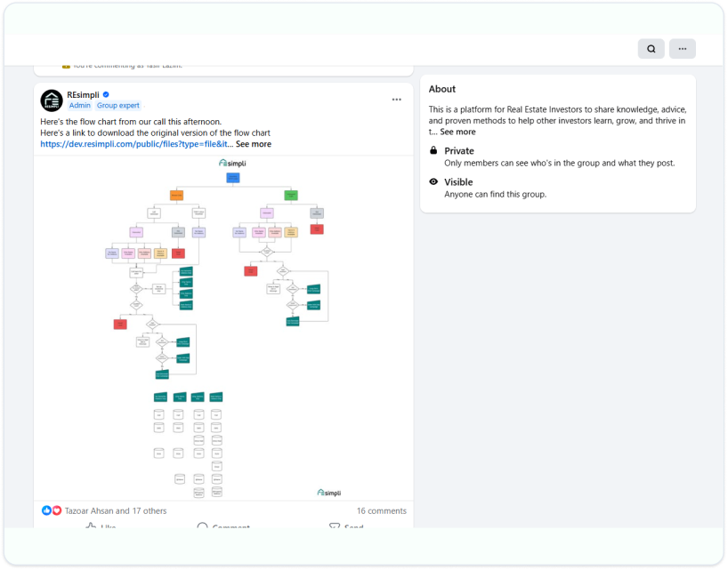This screenshot has width=728, height=570.
Task: Click the blue Like reaction icon
Action: pyautogui.click(x=47, y=510)
